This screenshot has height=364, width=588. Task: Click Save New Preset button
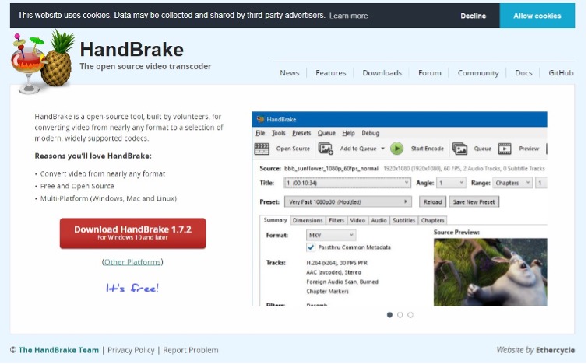[474, 202]
